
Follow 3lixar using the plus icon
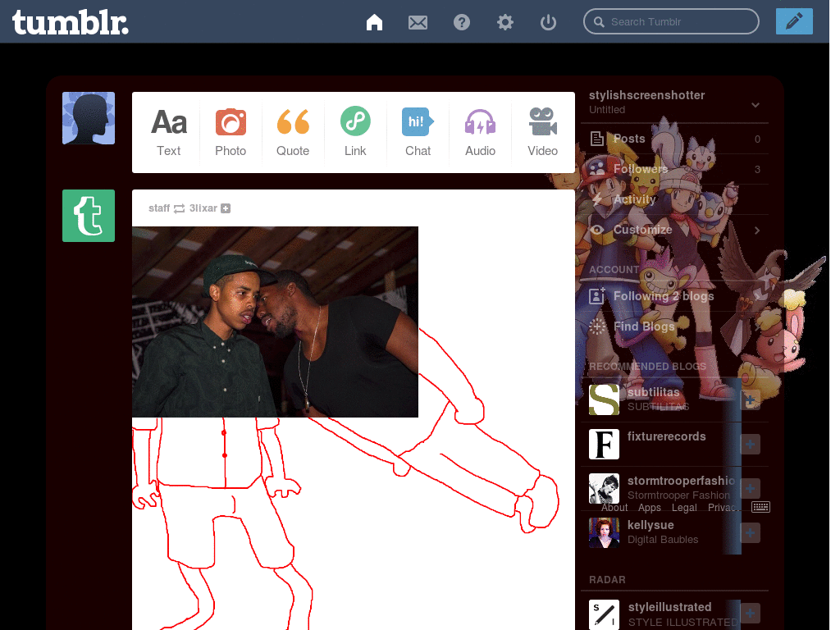click(226, 208)
